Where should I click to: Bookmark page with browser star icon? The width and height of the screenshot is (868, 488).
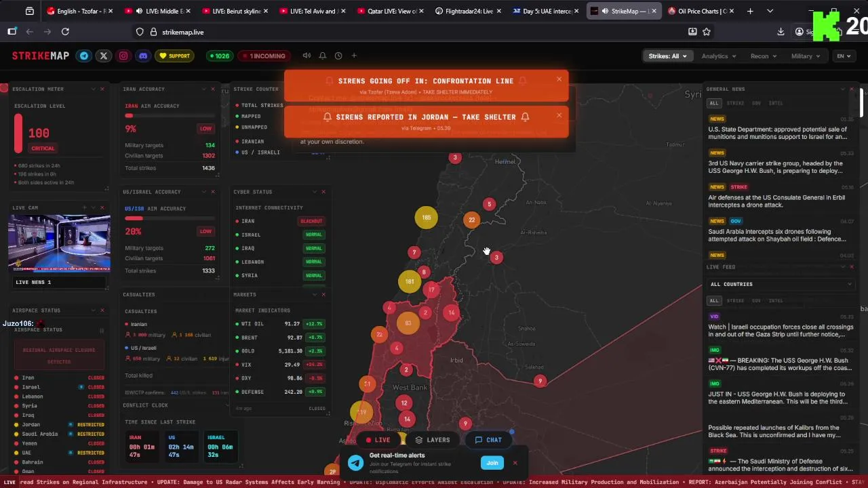[707, 32]
